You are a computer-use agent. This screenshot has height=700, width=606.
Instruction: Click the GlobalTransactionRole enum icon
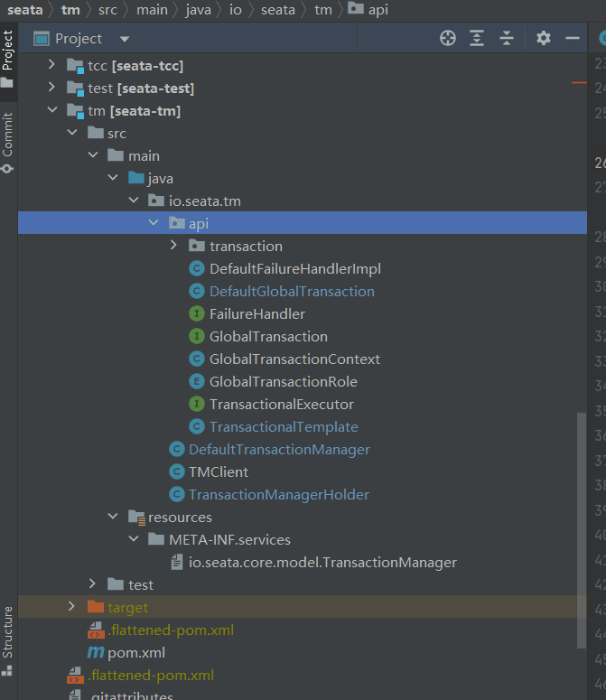tap(197, 381)
